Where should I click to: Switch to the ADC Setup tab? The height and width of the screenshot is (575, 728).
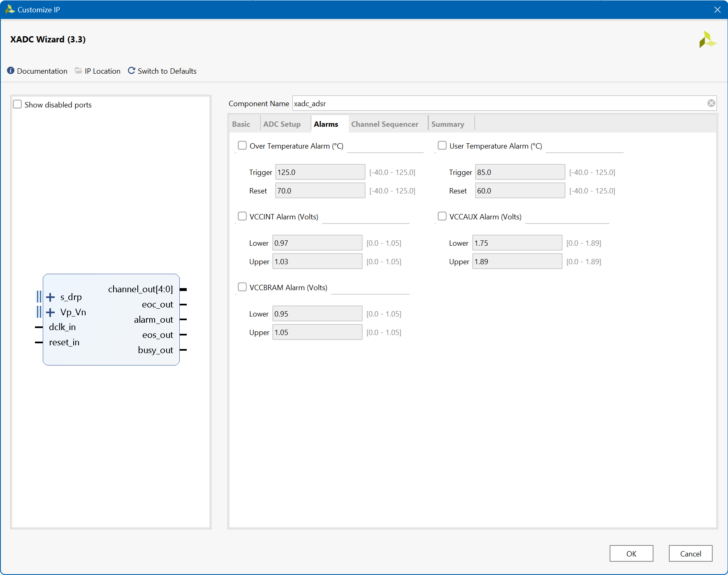tap(282, 124)
